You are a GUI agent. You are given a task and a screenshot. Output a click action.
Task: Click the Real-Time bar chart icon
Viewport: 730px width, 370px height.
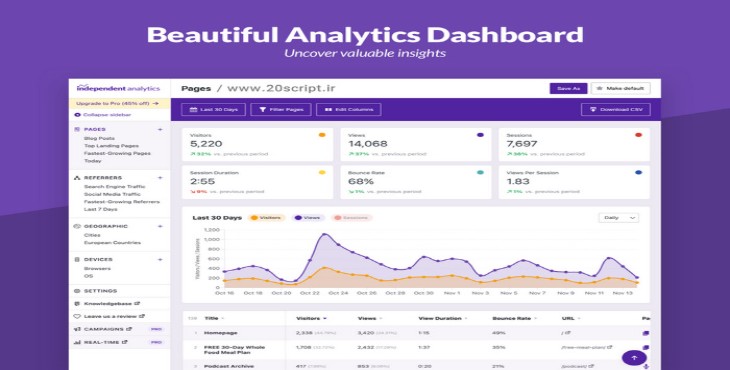[77, 342]
